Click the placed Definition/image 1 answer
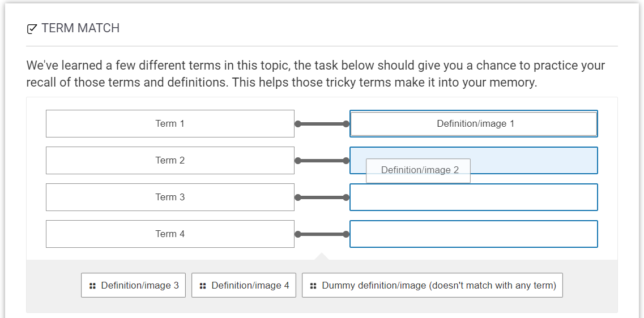This screenshot has height=318, width=644. pyautogui.click(x=474, y=123)
